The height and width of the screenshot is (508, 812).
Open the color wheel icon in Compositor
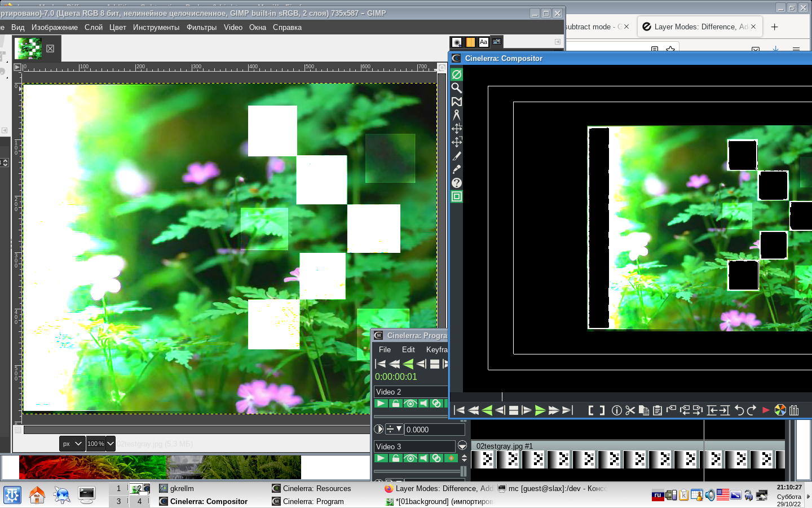(780, 410)
